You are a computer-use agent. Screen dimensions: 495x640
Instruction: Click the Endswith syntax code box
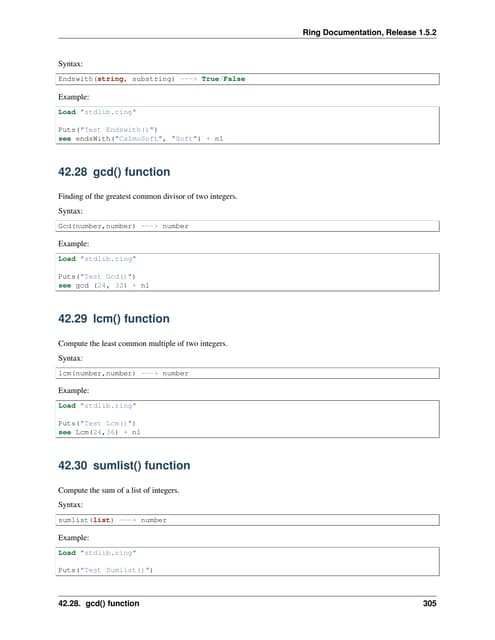247,79
